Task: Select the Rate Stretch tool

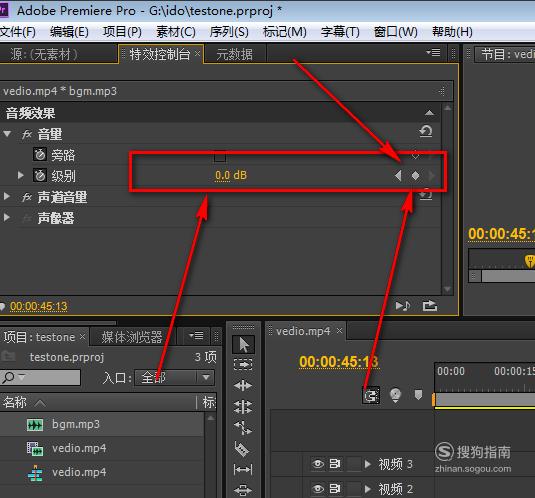Action: pyautogui.click(x=243, y=428)
